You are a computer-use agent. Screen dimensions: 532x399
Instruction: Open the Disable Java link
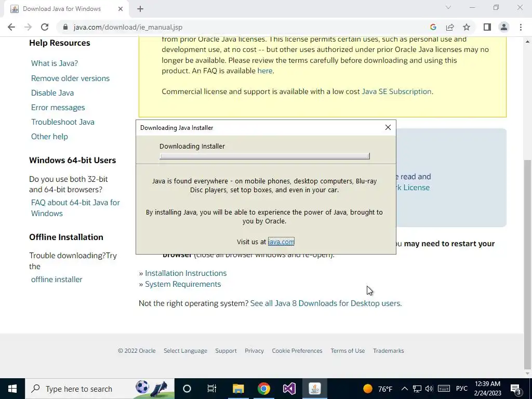click(x=52, y=93)
